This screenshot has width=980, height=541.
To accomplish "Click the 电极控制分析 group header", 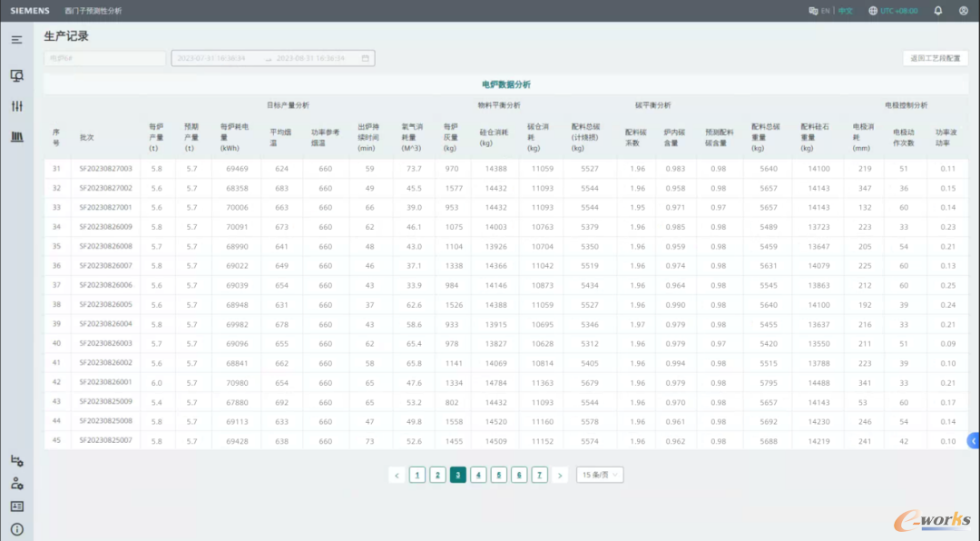I will click(906, 105).
